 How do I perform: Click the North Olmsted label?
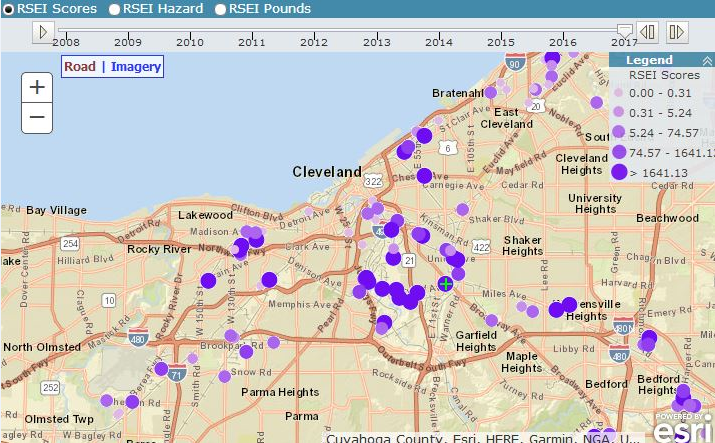point(42,347)
